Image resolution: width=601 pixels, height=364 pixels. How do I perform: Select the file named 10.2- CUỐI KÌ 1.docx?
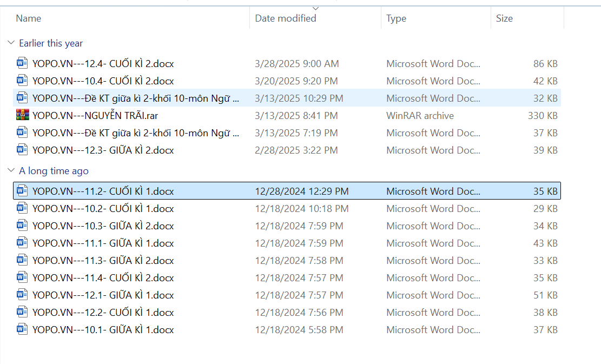(103, 208)
